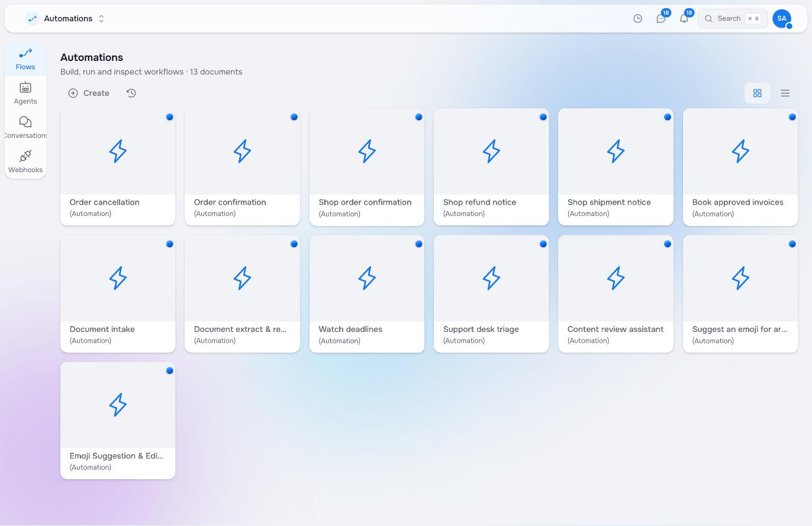Click the blue status dot on Order cancellation
The width and height of the screenshot is (812, 526).
[169, 117]
